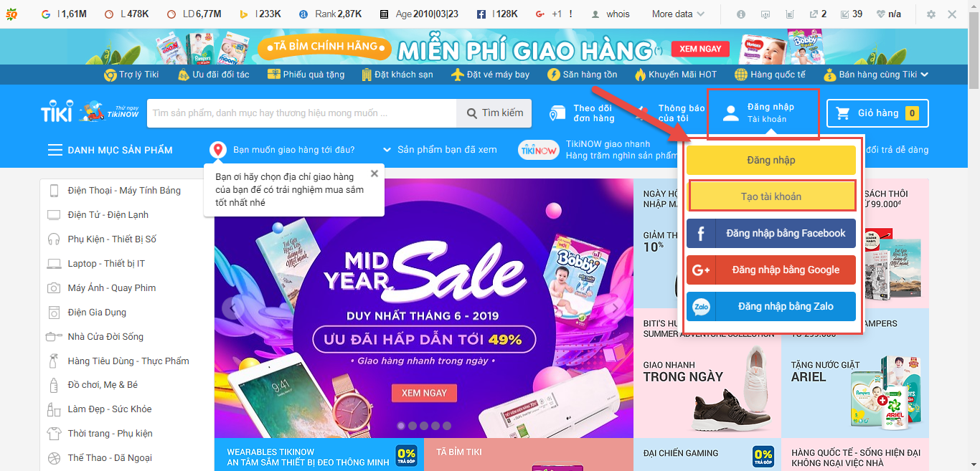Click the yellow Đăng nhập button
The height and width of the screenshot is (471, 980).
[771, 161]
